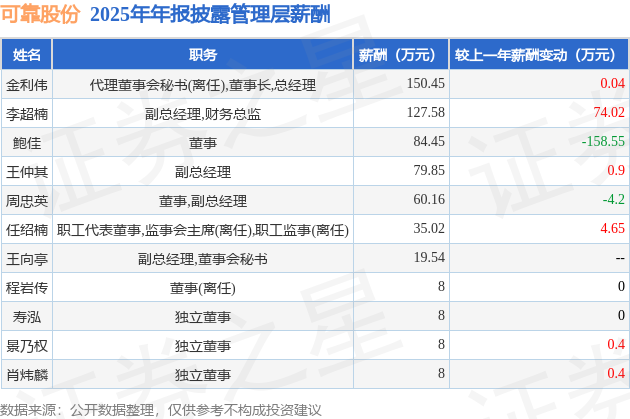This screenshot has height=419, width=630.
Task: Click change value -4.2
Action: 614,199
